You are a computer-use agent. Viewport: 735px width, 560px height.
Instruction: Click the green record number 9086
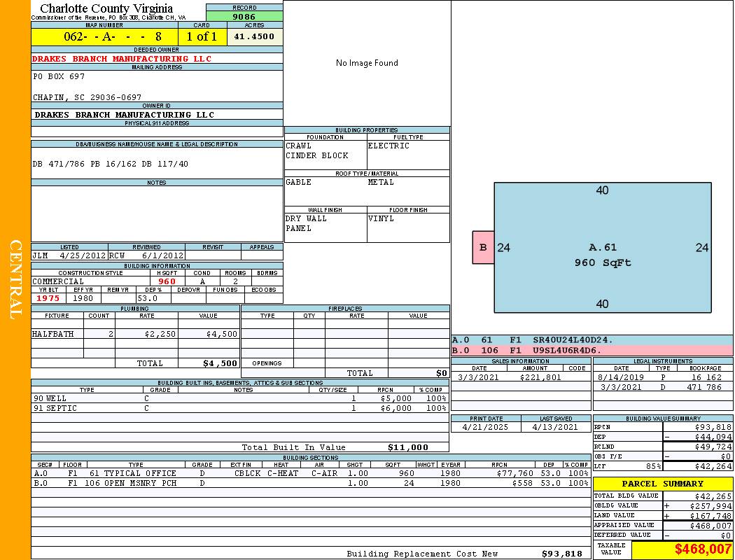244,16
